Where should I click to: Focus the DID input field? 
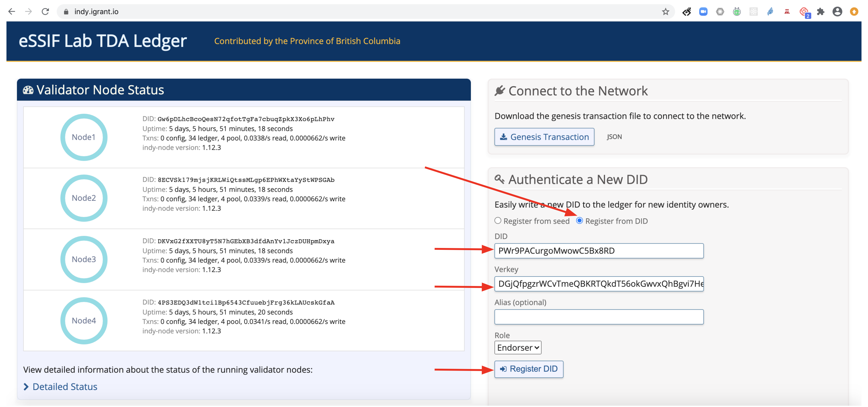(x=599, y=251)
